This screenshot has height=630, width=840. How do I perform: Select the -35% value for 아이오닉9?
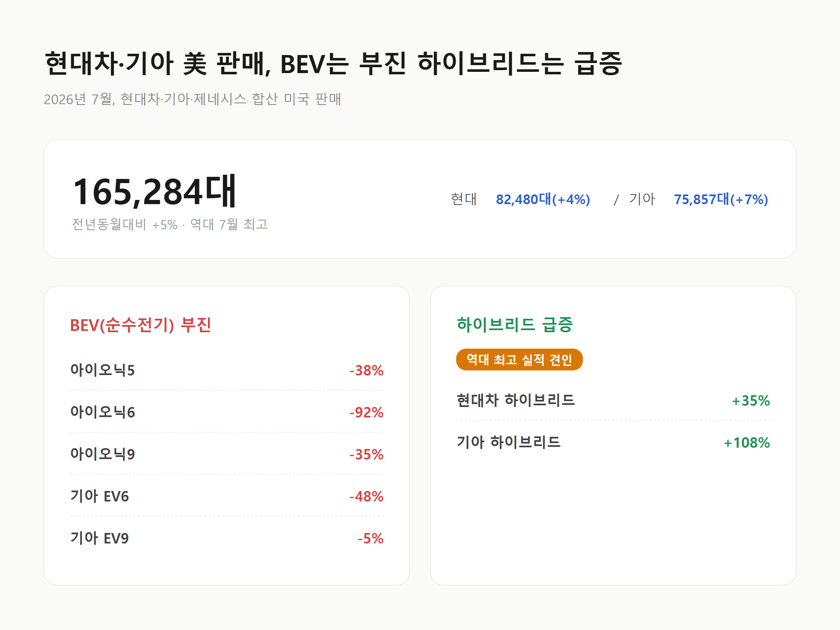366,454
